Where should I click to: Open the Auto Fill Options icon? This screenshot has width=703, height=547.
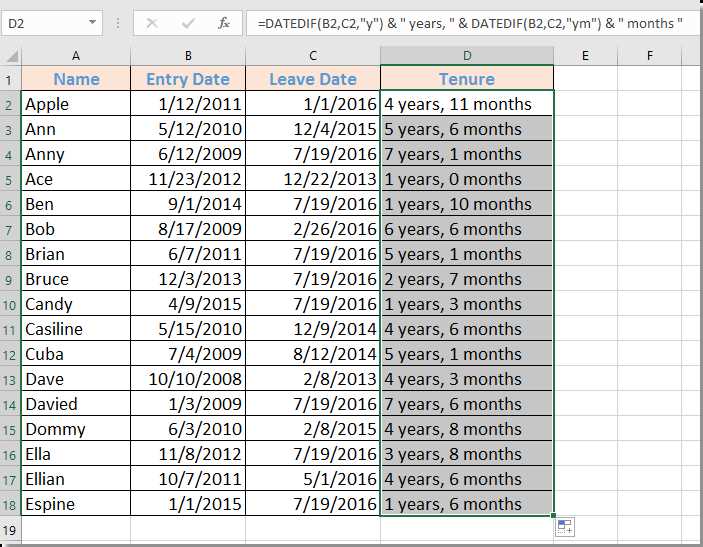click(x=565, y=527)
